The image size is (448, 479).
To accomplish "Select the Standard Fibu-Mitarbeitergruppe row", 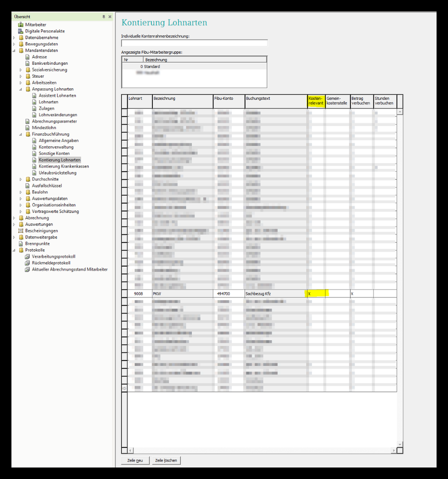I will (x=195, y=66).
